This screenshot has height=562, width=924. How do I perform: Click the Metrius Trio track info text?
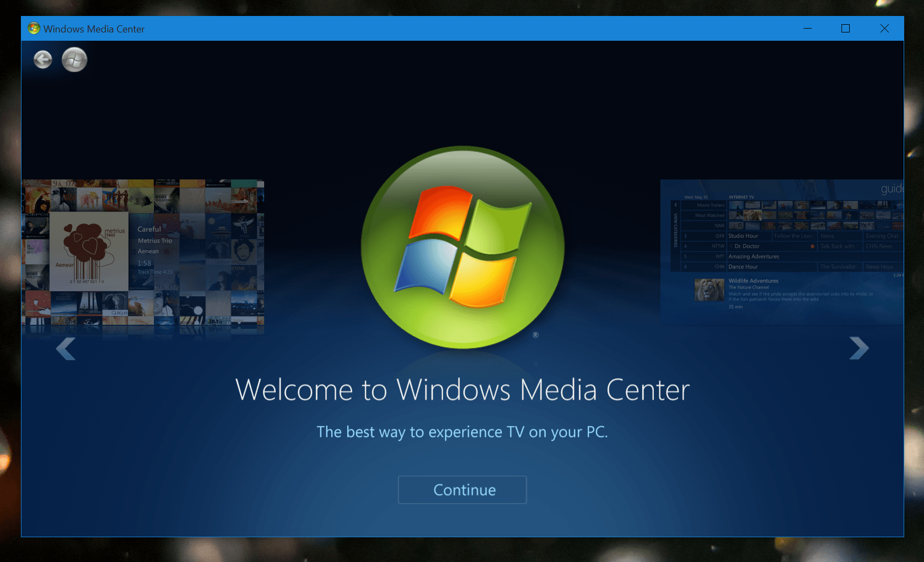click(x=155, y=241)
